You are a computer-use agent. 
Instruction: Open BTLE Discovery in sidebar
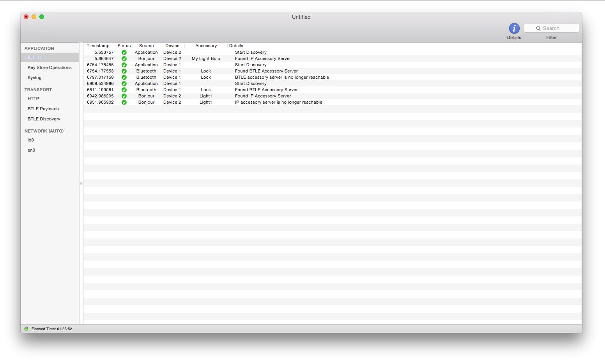pos(44,119)
